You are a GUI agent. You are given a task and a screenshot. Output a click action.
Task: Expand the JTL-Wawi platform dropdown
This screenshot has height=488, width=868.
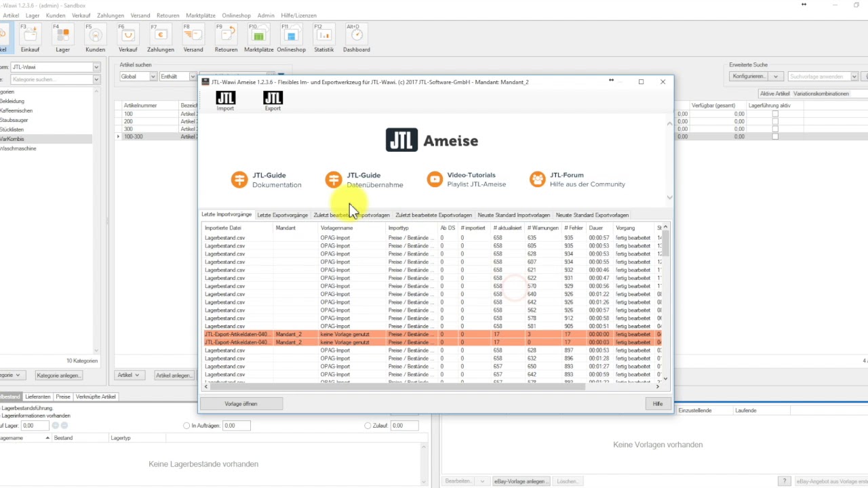(x=96, y=67)
